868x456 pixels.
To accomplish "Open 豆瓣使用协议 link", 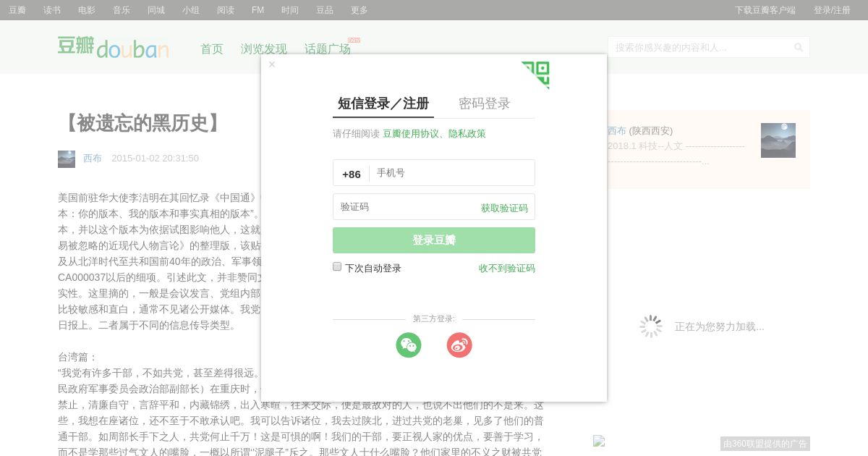I will pos(411,133).
